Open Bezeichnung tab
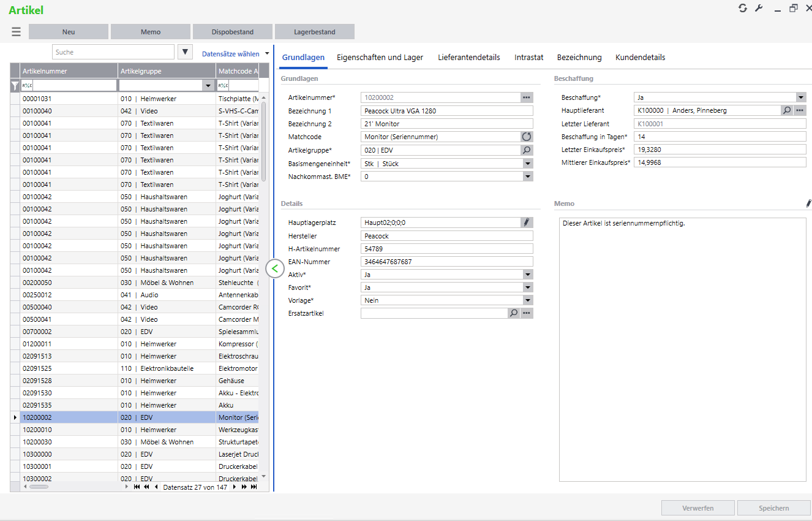 coord(579,57)
